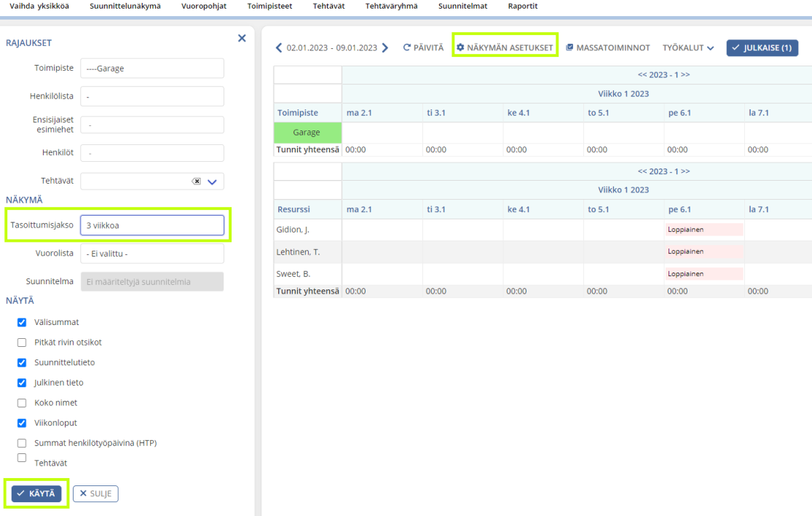Open the Vaihda yksikköä menu
This screenshot has height=516, width=812.
tap(39, 7)
